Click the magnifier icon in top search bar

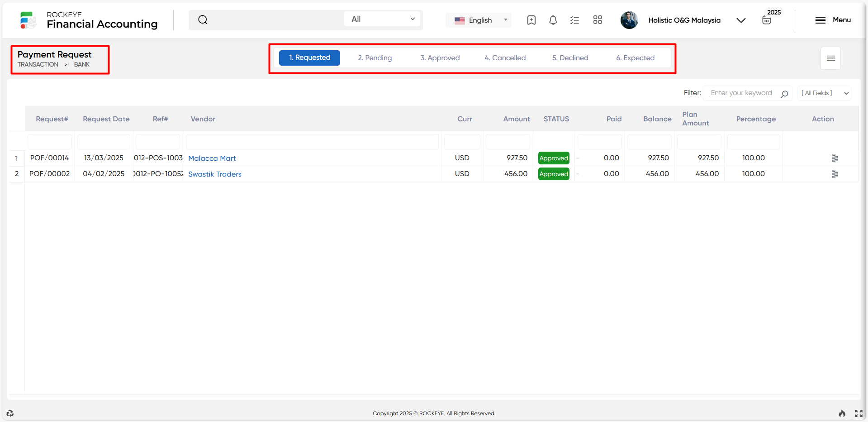pos(203,19)
